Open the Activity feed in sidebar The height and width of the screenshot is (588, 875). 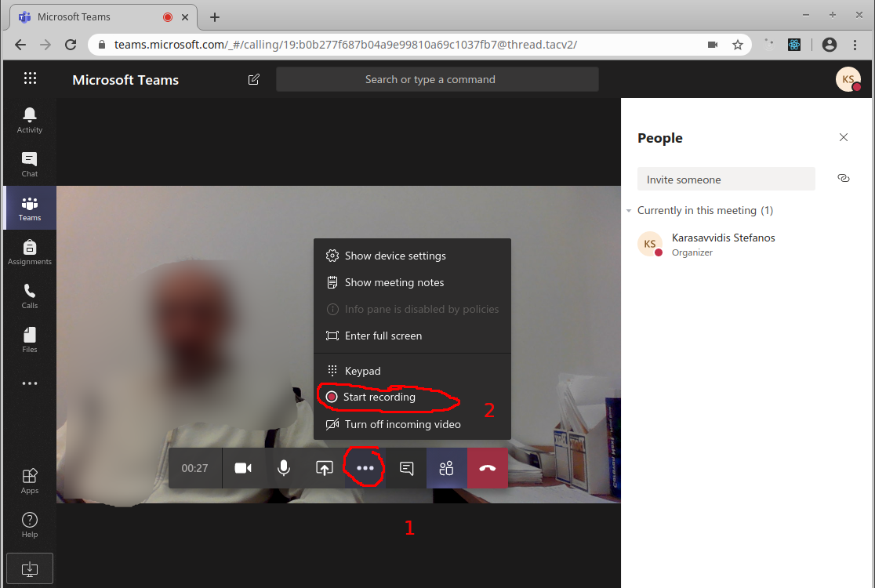pyautogui.click(x=30, y=120)
